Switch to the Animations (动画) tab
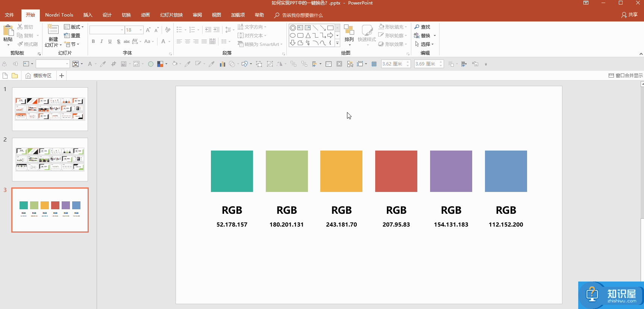Screen dimensions: 644x309 (145, 15)
